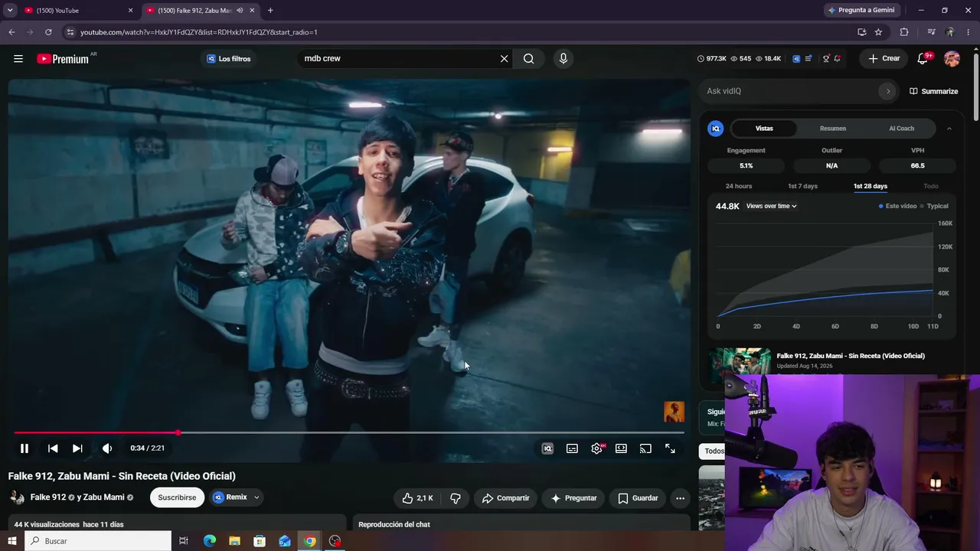Open the Views over time dropdown
This screenshot has width=980, height=551.
[772, 206]
